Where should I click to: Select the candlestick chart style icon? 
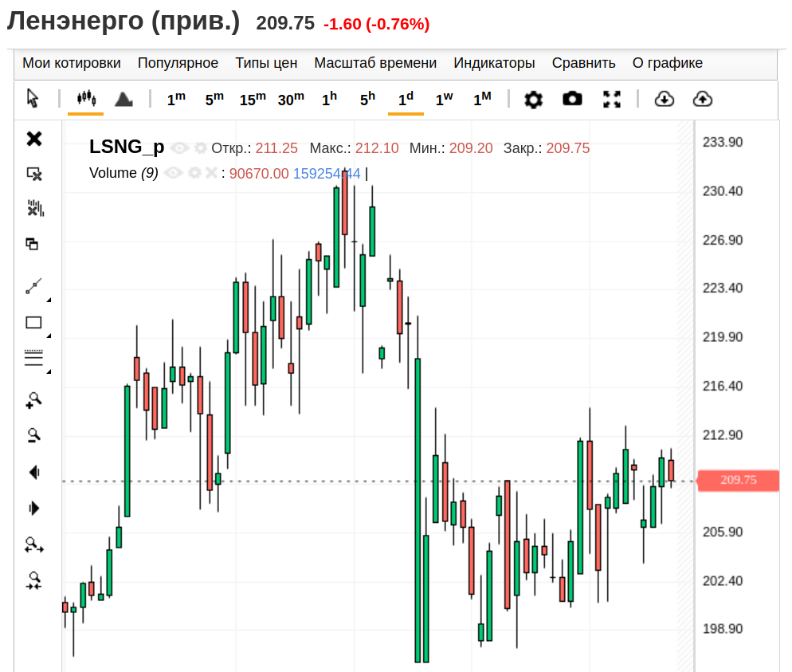click(x=85, y=99)
